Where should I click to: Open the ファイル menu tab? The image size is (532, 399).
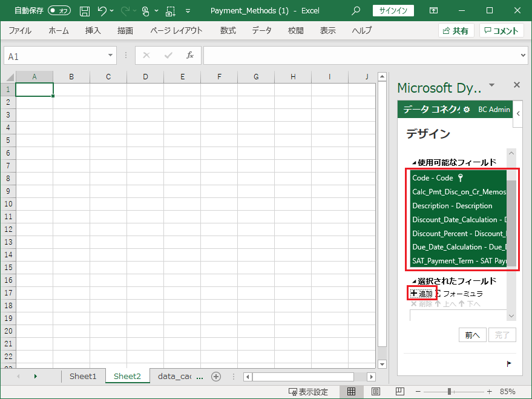20,30
